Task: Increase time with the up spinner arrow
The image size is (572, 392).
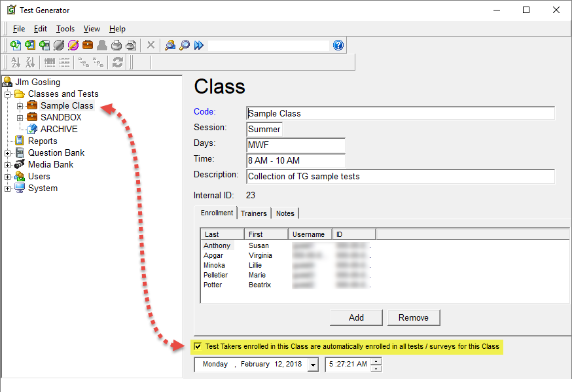Action: 376,361
